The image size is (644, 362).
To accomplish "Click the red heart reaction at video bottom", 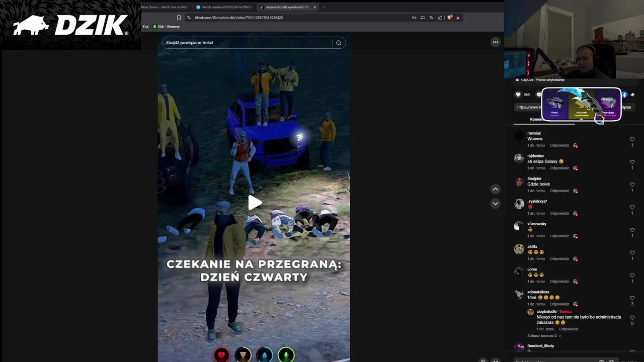I will click(x=221, y=355).
